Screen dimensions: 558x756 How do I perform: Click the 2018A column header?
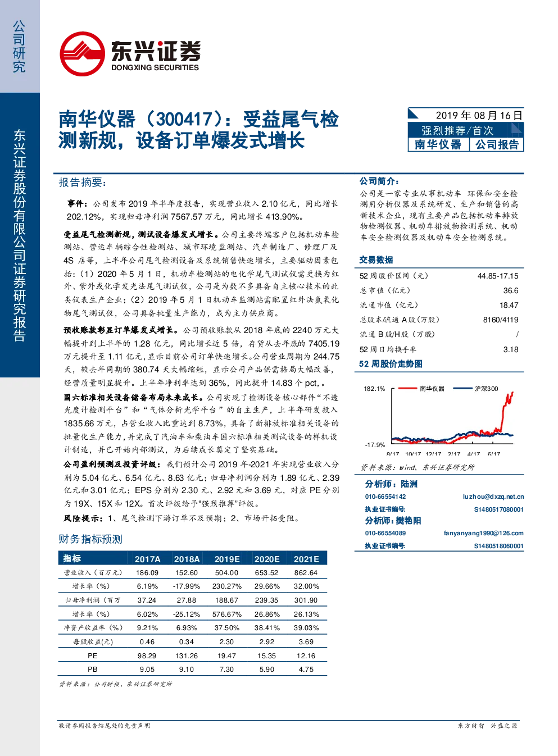187,559
